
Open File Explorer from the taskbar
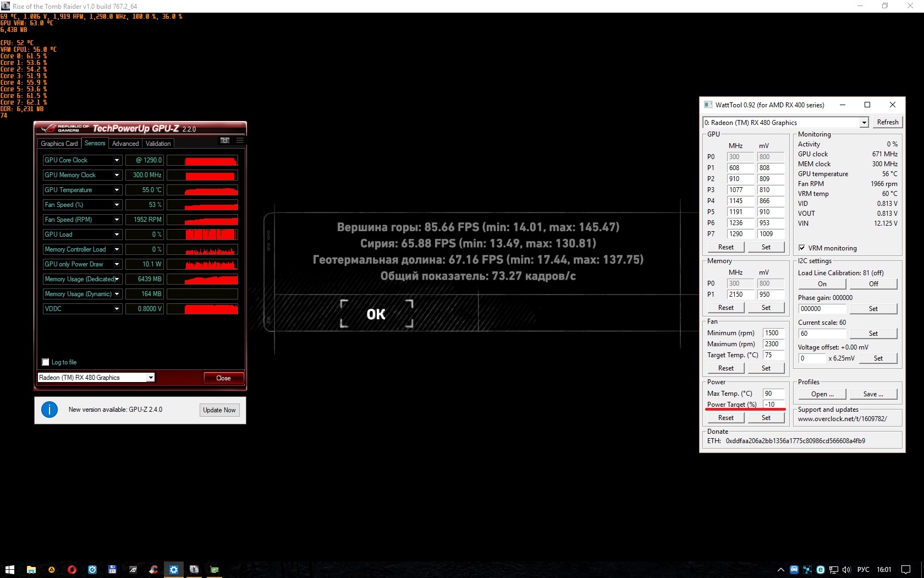[x=31, y=570]
